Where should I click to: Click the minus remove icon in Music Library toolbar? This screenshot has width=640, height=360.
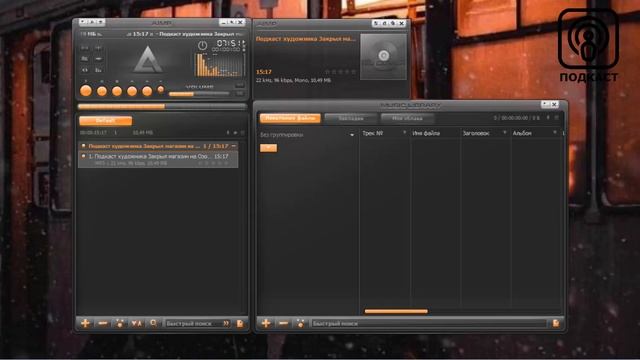click(283, 323)
